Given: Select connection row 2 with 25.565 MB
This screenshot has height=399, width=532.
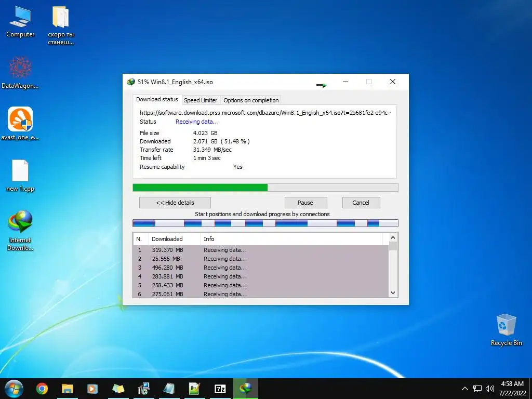Looking at the screenshot, I should tap(261, 259).
